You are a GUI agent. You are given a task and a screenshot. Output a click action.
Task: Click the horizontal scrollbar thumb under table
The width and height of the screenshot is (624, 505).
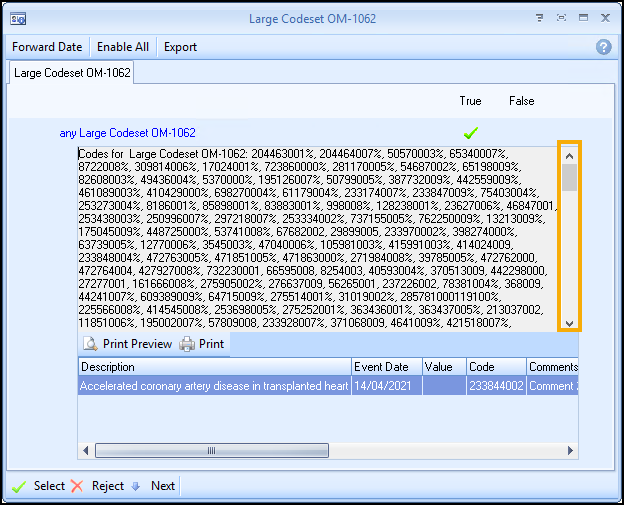tap(210, 451)
